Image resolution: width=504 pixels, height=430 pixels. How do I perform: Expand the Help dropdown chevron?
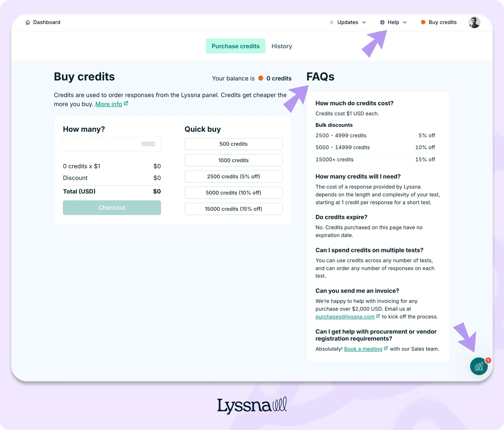(405, 22)
